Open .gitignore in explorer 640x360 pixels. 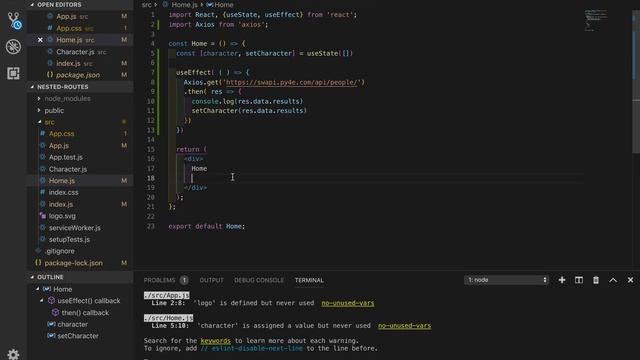80,251
